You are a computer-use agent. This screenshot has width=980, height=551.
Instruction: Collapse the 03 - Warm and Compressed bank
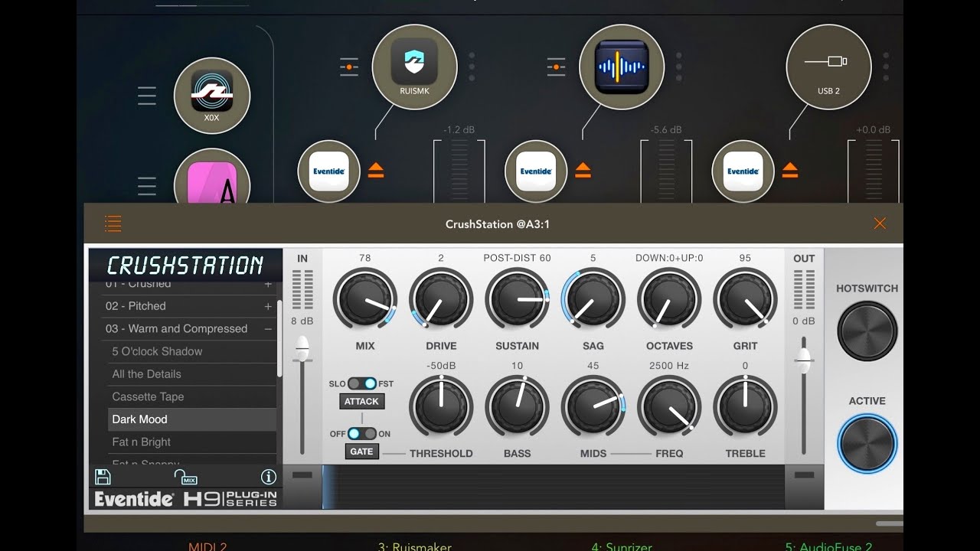[x=267, y=328]
